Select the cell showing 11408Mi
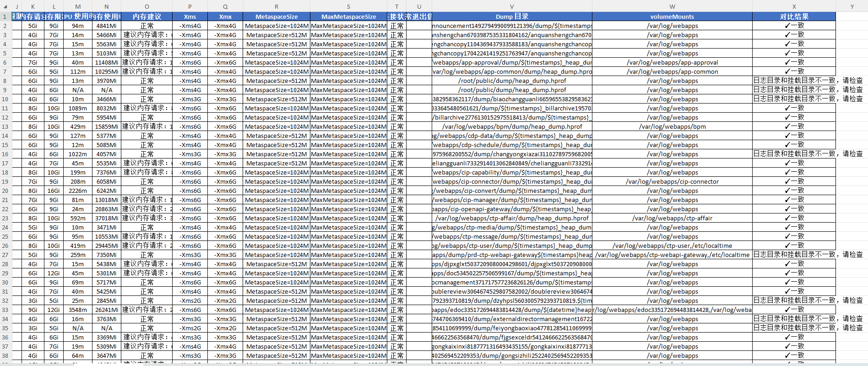Image resolution: width=868 pixels, height=366 pixels. pos(107,62)
